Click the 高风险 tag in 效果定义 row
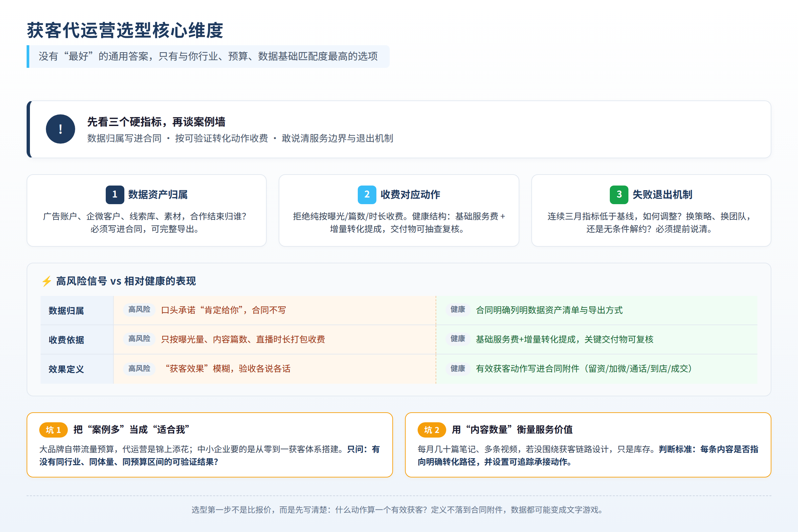 tap(139, 368)
